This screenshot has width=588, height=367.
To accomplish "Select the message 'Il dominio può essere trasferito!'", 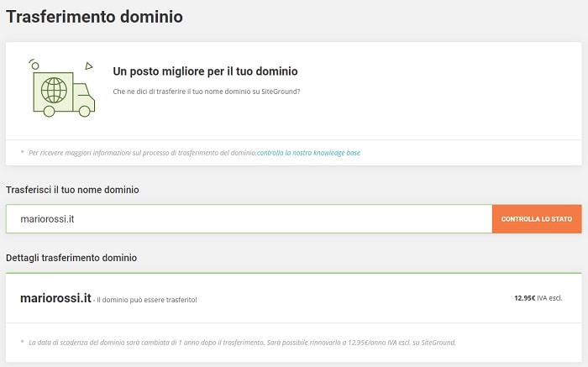I will 147,300.
